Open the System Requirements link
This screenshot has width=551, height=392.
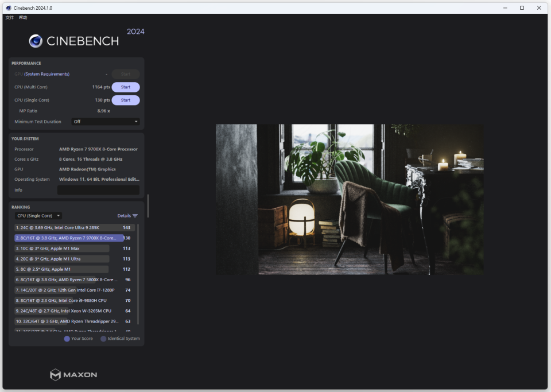pyautogui.click(x=46, y=74)
